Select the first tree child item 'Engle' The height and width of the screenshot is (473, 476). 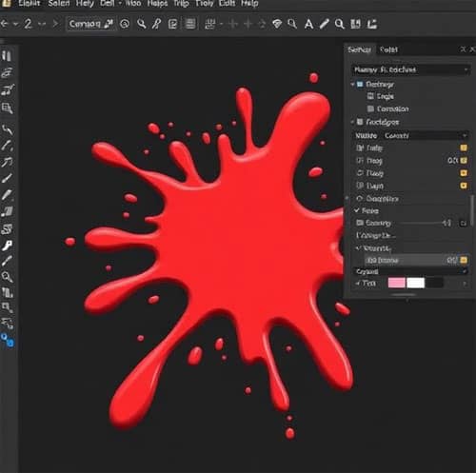(x=381, y=96)
